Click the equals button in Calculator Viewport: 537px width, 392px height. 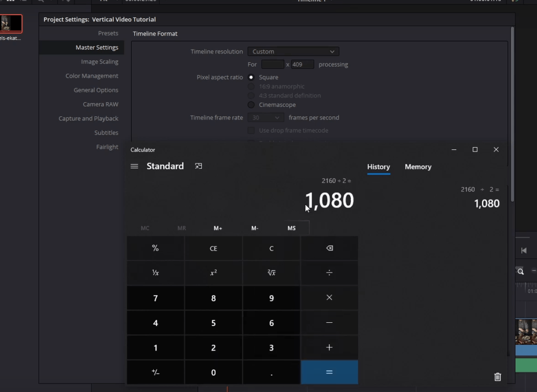(329, 372)
